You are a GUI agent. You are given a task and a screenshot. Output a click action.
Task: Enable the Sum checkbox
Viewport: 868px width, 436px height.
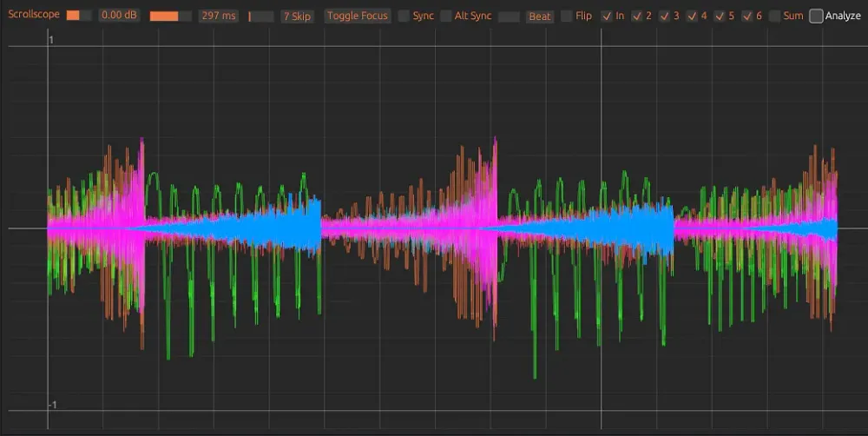774,17
